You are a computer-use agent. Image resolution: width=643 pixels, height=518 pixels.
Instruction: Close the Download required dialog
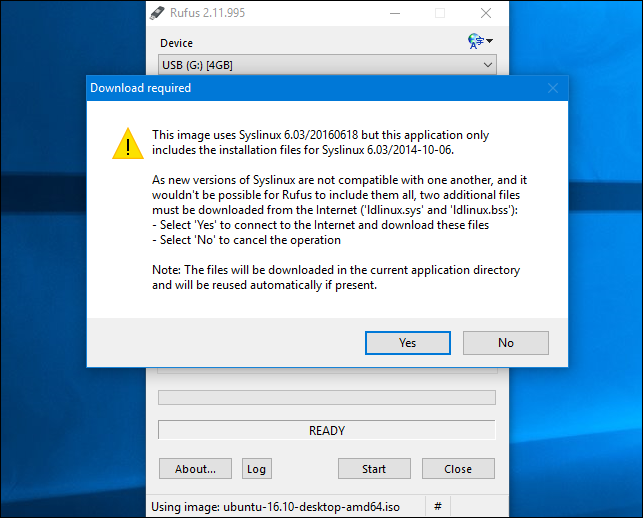[x=552, y=88]
